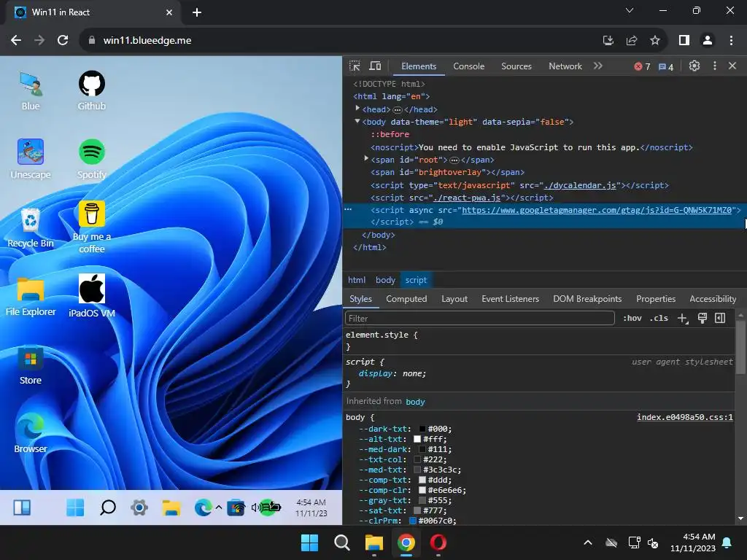
Task: Switch to the Sources tab
Action: pyautogui.click(x=516, y=66)
